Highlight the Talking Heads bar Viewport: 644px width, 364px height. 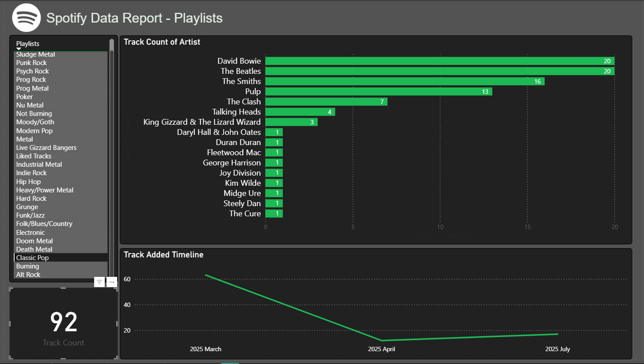(300, 112)
